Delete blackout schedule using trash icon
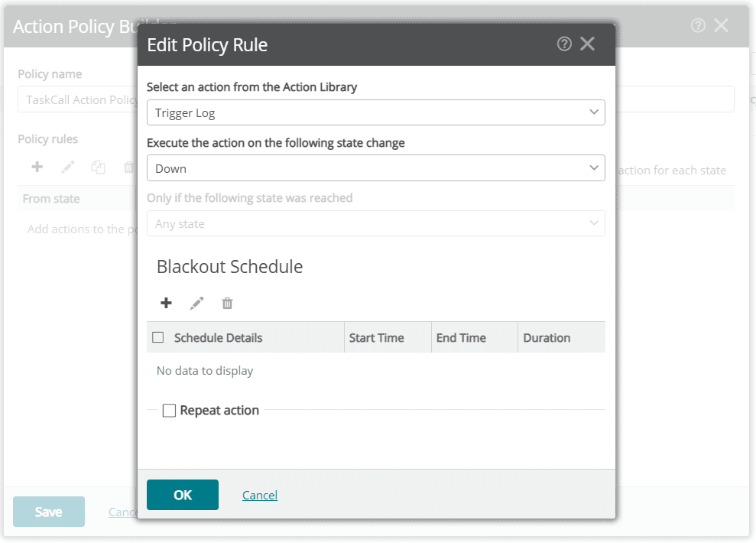Screen dimensions: 756x543 [x=227, y=303]
